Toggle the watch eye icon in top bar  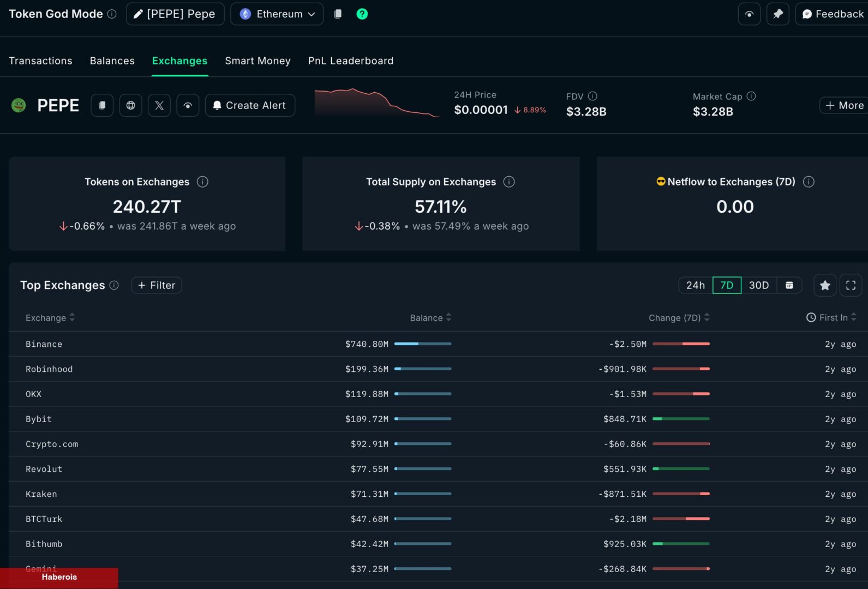point(749,14)
